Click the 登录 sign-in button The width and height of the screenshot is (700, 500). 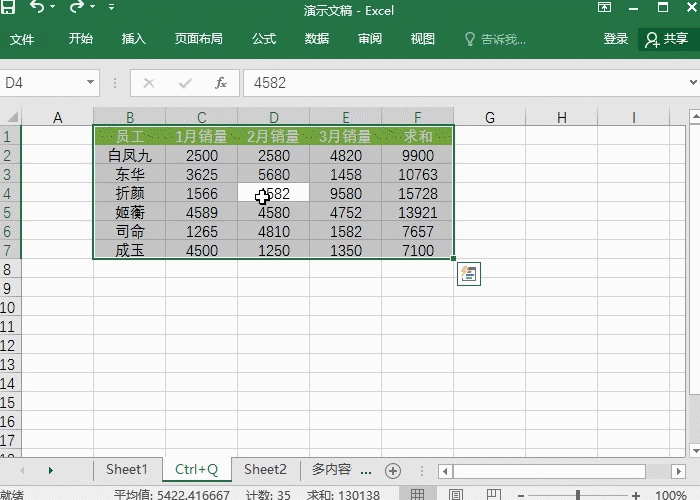point(616,39)
